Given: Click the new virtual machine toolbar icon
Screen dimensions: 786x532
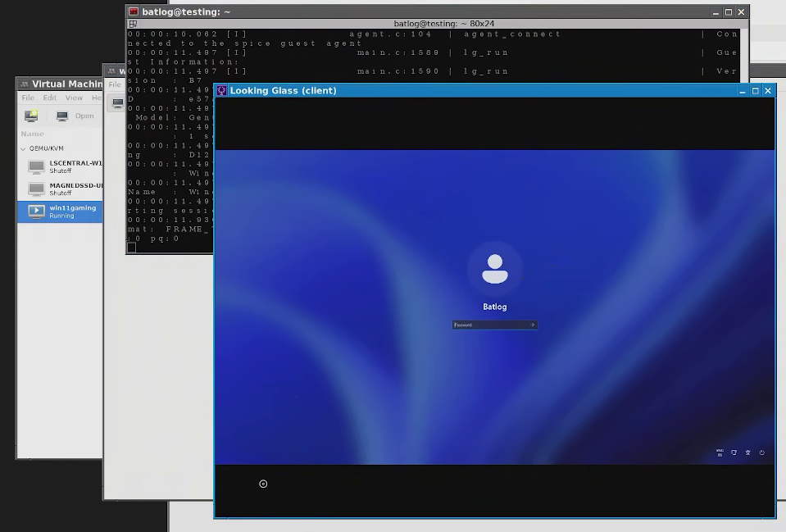Looking at the screenshot, I should tap(31, 116).
